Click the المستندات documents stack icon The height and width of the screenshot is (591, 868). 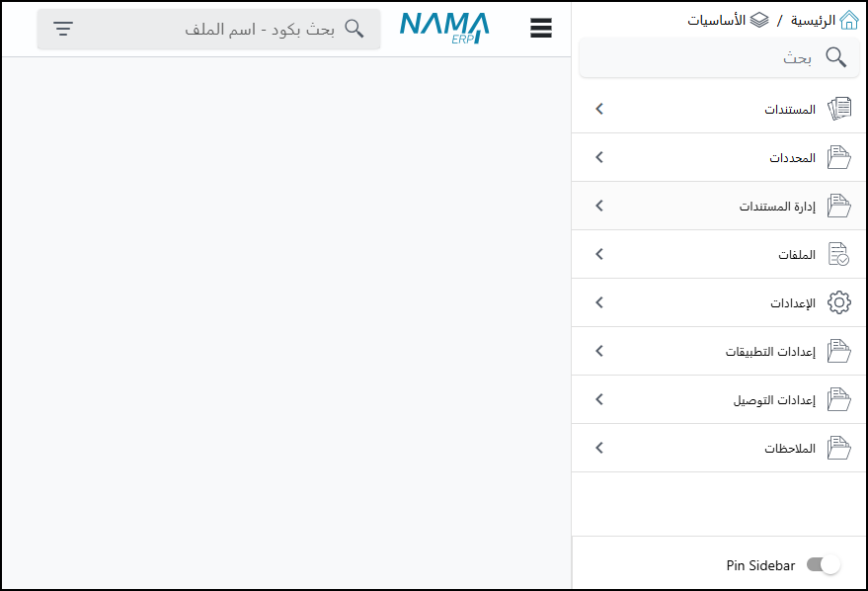[x=838, y=109]
